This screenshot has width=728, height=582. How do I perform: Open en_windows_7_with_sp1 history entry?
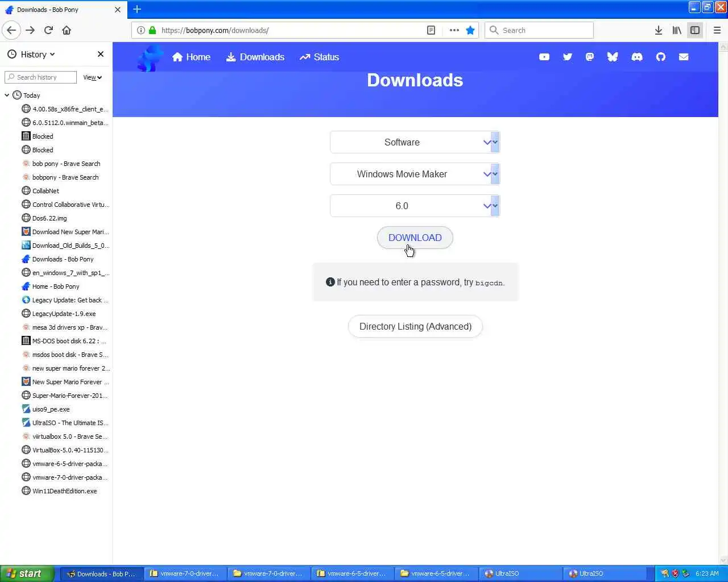[x=65, y=273]
